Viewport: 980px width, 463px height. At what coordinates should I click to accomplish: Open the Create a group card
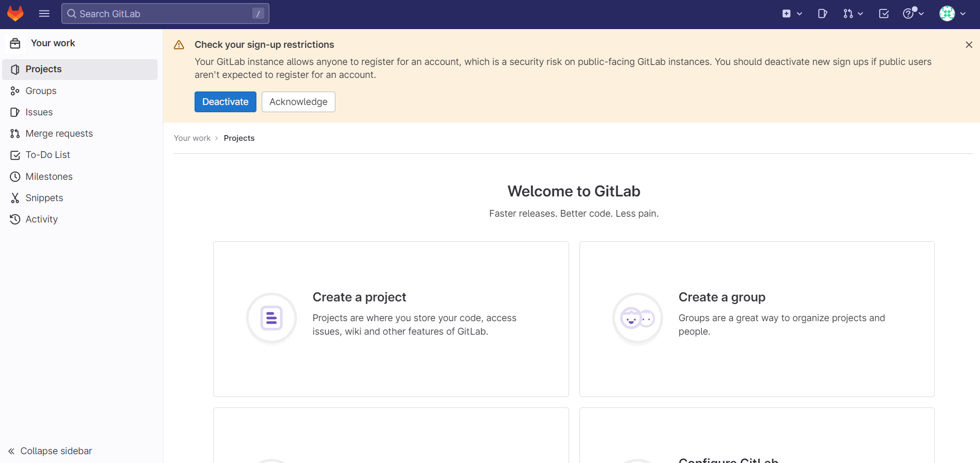[757, 319]
